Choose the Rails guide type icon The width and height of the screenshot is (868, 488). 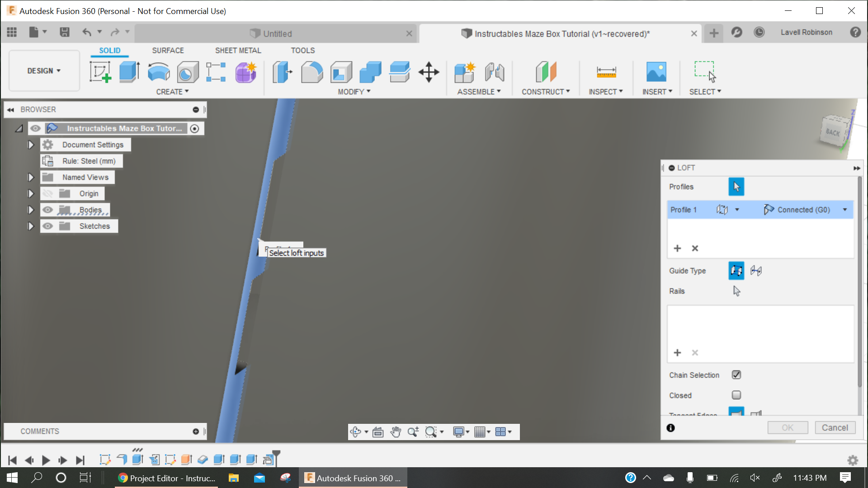point(736,271)
